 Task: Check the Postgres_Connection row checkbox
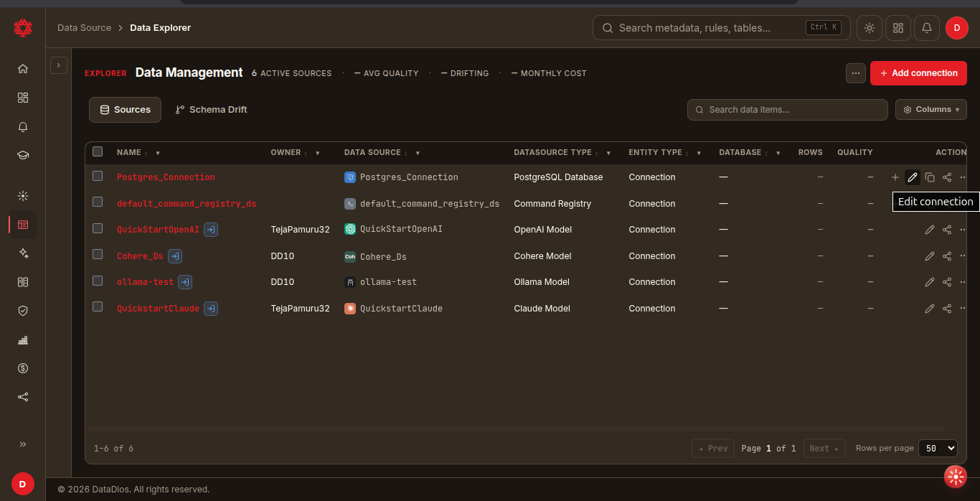[x=98, y=176]
